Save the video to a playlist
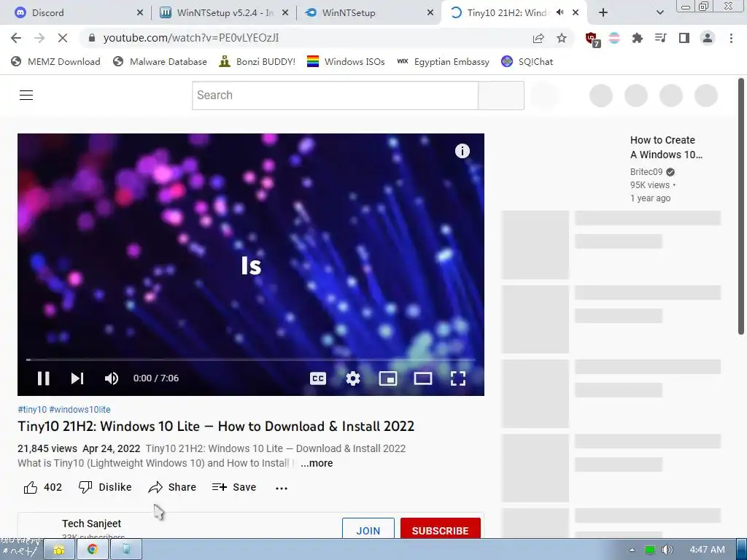Screen dimensions: 747x560 click(234, 487)
